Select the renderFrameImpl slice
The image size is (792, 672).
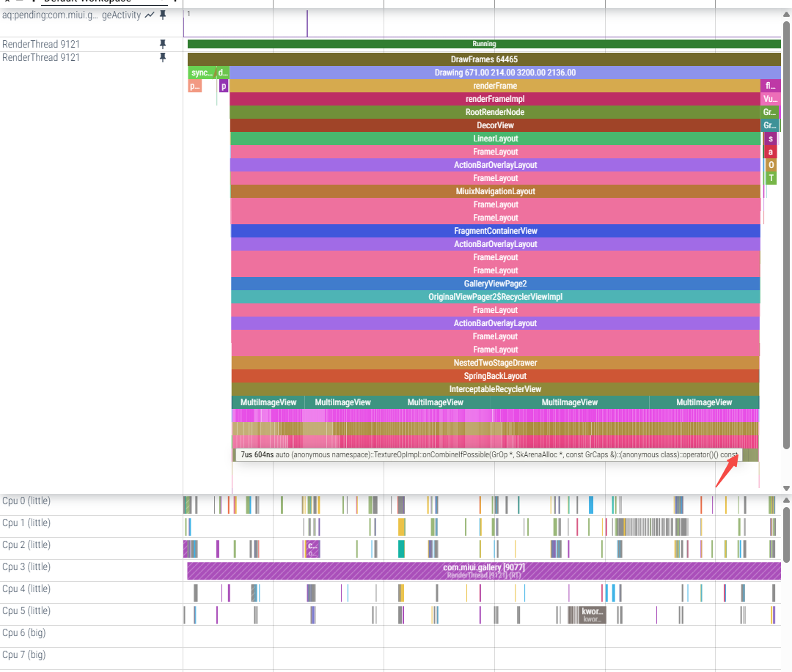[x=495, y=99]
